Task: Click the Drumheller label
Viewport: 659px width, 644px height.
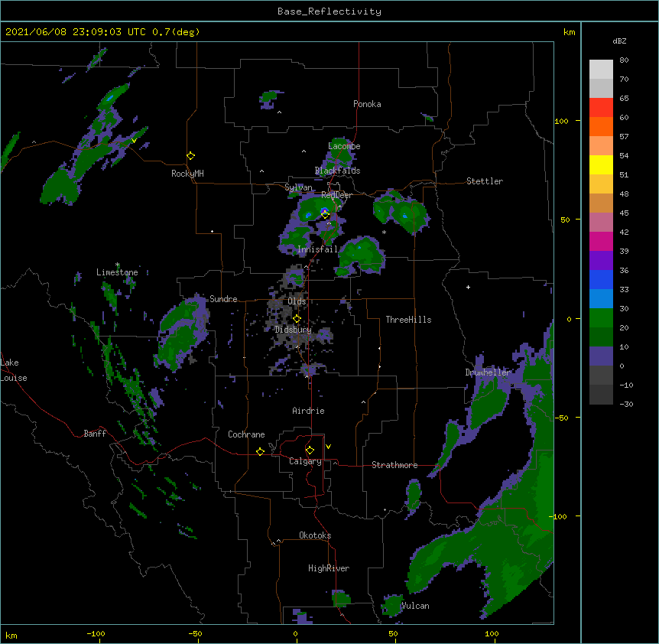Action: pos(488,372)
